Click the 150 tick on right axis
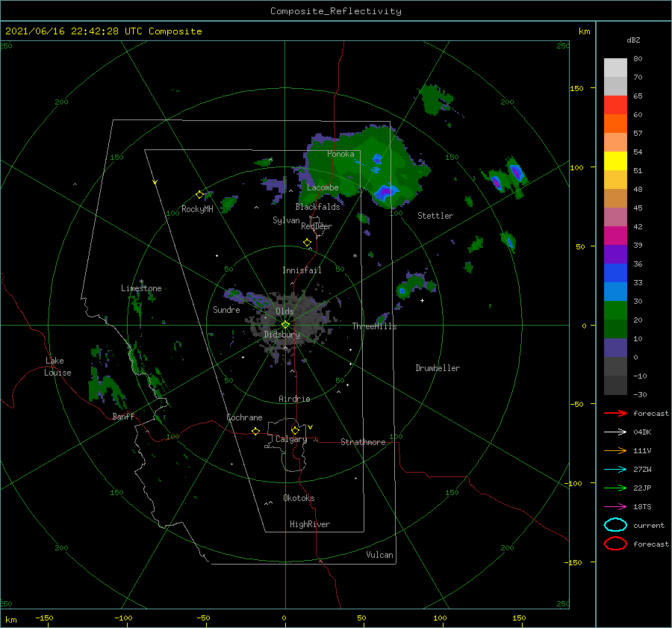This screenshot has height=628, width=672. 576,88
